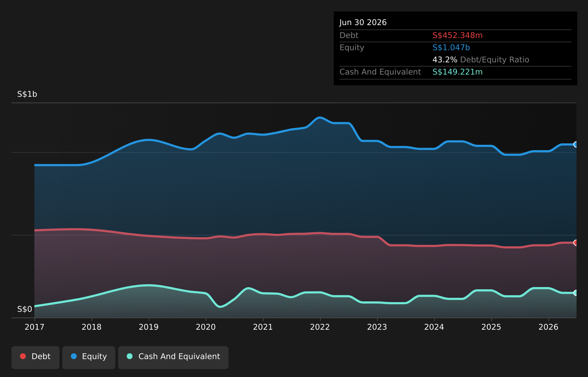Click the red Debt legend dot
Image resolution: width=588 pixels, height=377 pixels.
click(x=23, y=356)
